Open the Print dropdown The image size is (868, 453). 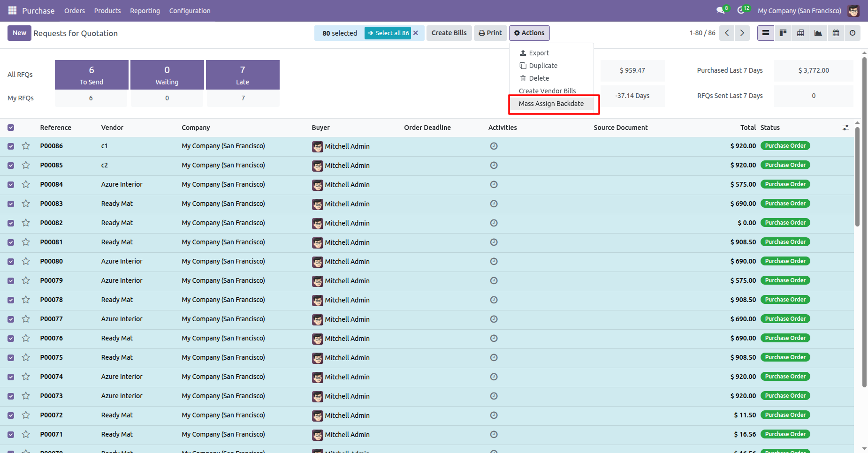coord(490,33)
